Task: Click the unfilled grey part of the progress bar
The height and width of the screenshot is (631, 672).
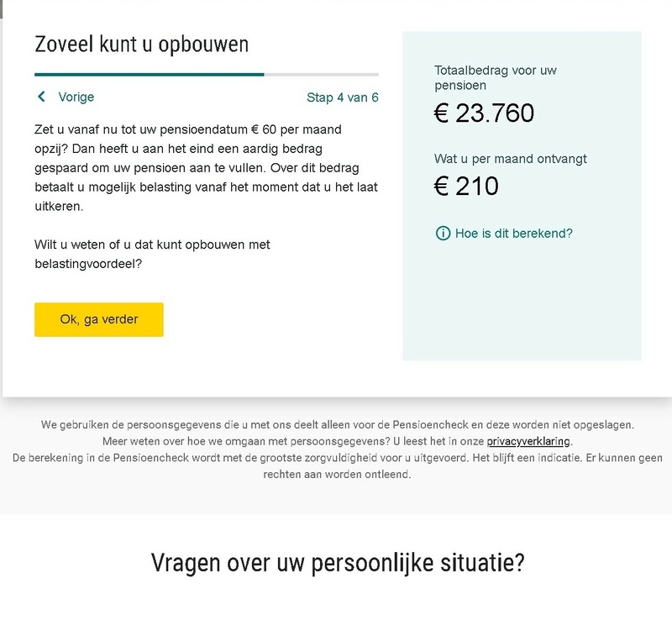Action: [x=321, y=75]
